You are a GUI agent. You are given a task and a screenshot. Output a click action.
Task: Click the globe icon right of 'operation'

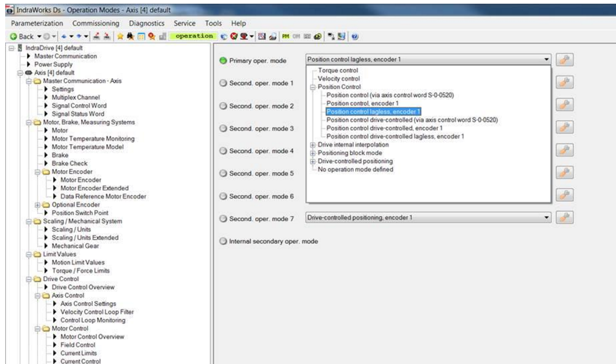(x=223, y=36)
